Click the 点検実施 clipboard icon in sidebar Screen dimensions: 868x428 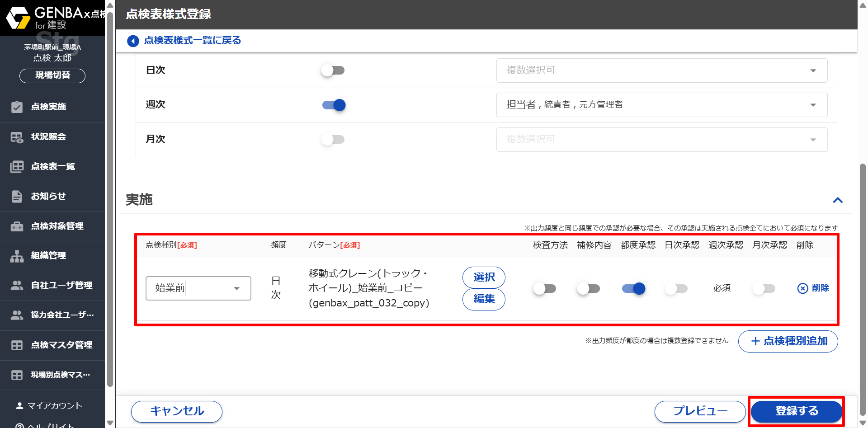(x=17, y=107)
